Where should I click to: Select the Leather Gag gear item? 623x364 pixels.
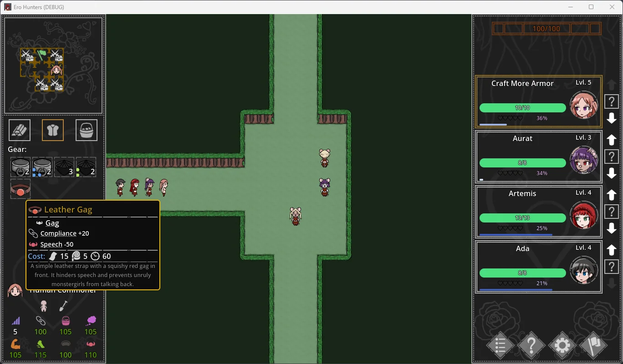[20, 189]
